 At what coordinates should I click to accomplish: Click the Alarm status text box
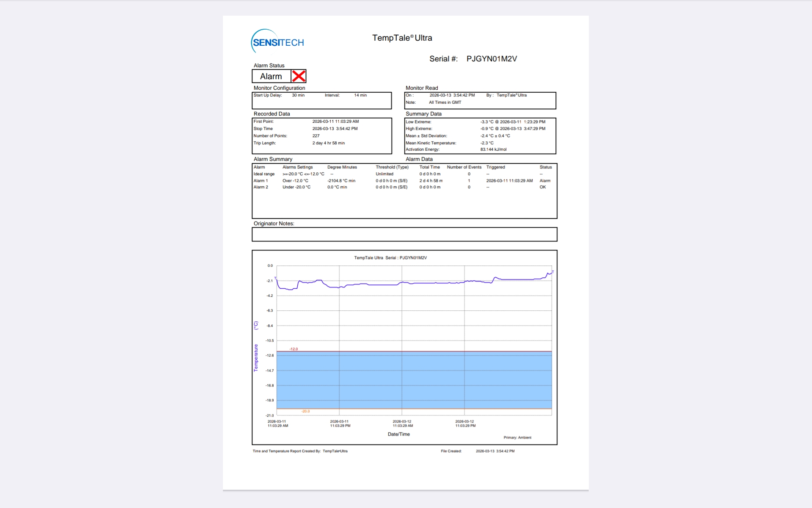pos(271,76)
